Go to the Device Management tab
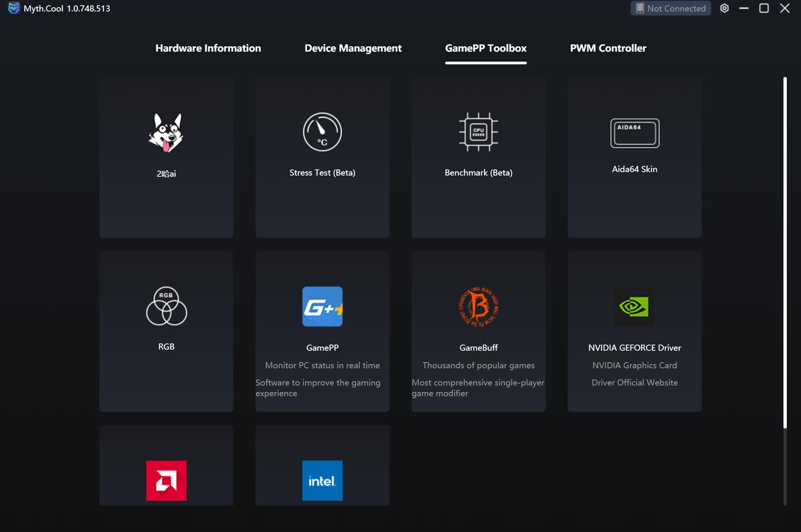The image size is (801, 532). tap(352, 49)
